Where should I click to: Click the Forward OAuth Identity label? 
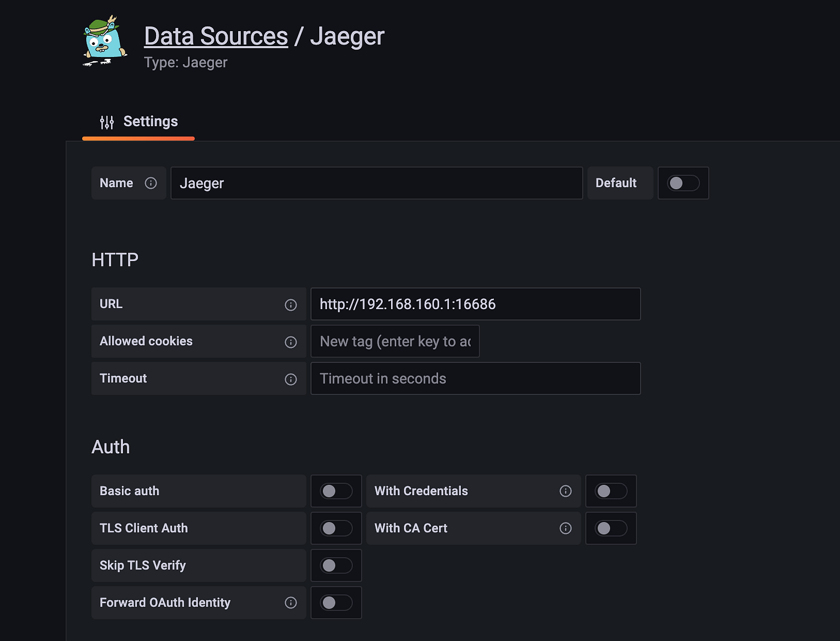coord(165,603)
